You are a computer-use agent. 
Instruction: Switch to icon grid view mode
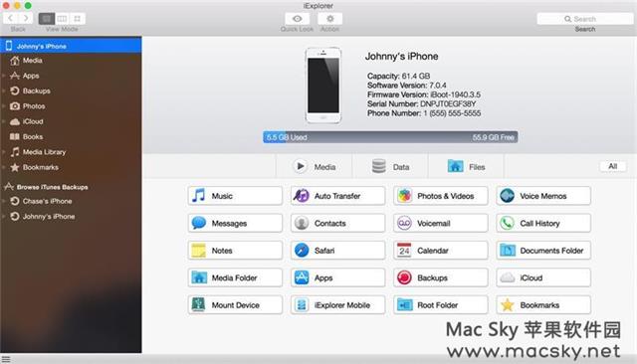tap(78, 19)
